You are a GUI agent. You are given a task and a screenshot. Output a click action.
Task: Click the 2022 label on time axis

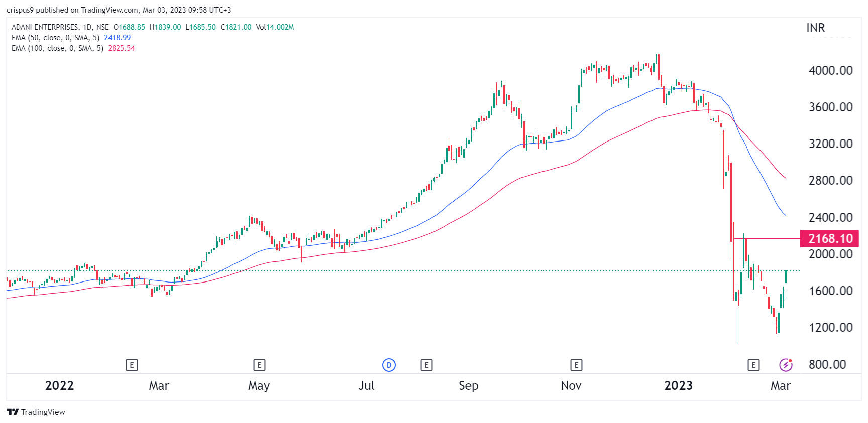click(59, 385)
